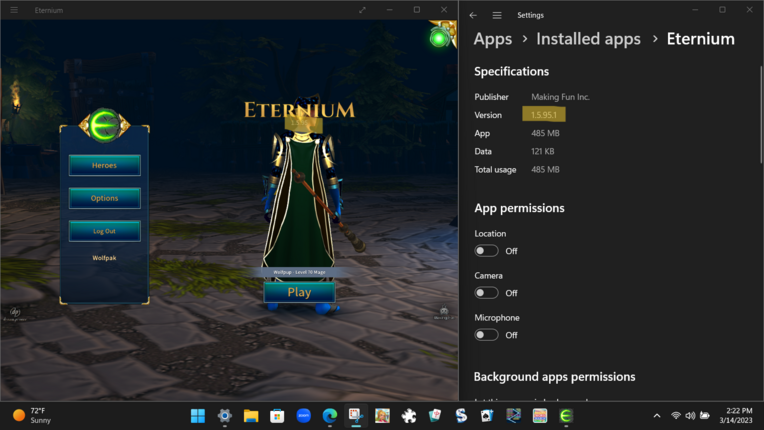Open the Eternium window hamburger menu
Image resolution: width=764 pixels, height=430 pixels.
click(x=14, y=10)
